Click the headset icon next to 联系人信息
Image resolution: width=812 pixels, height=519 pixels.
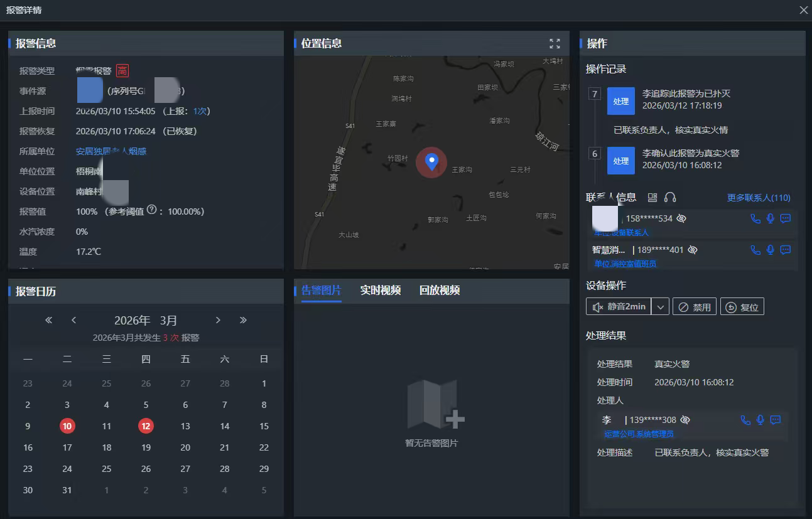(x=670, y=198)
